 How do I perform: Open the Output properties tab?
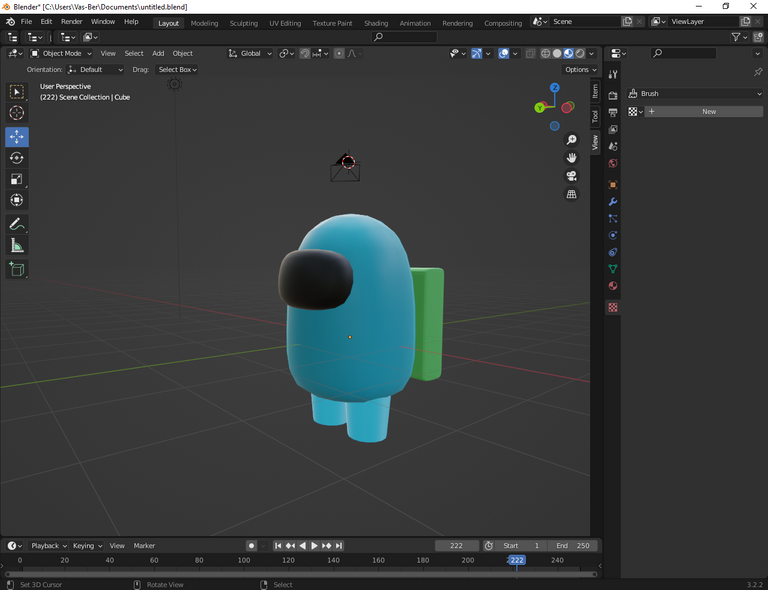coord(613,113)
